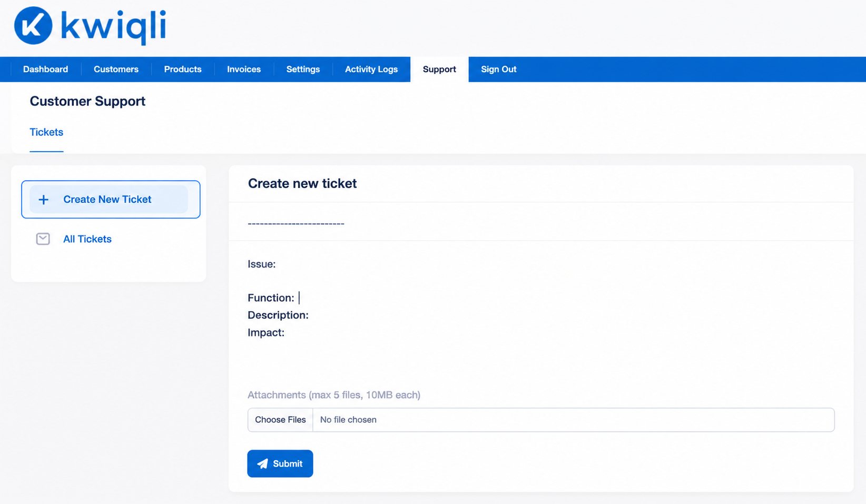Viewport: 866px width, 504px height.
Task: Open the Dashboard menu item
Action: tap(46, 69)
